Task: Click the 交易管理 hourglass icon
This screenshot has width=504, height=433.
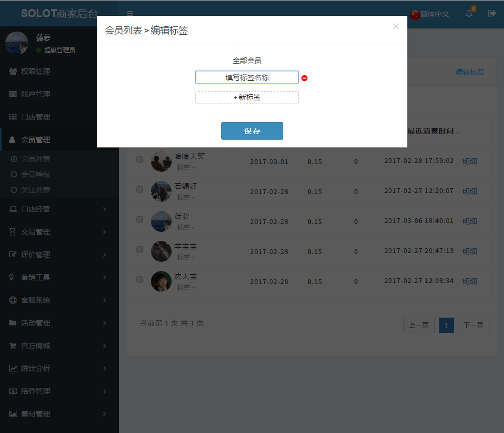Action: tap(12, 232)
